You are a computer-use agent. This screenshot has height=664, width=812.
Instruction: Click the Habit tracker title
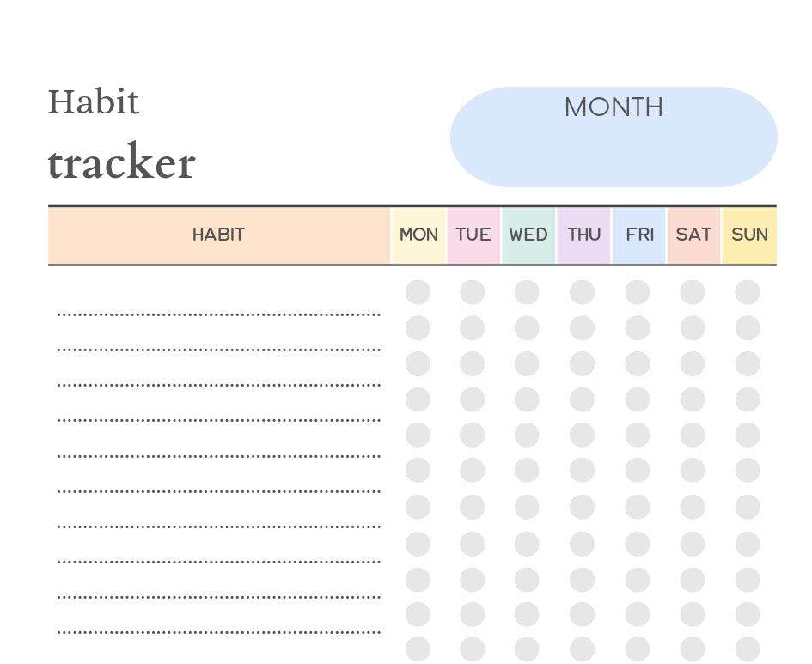pos(121,137)
